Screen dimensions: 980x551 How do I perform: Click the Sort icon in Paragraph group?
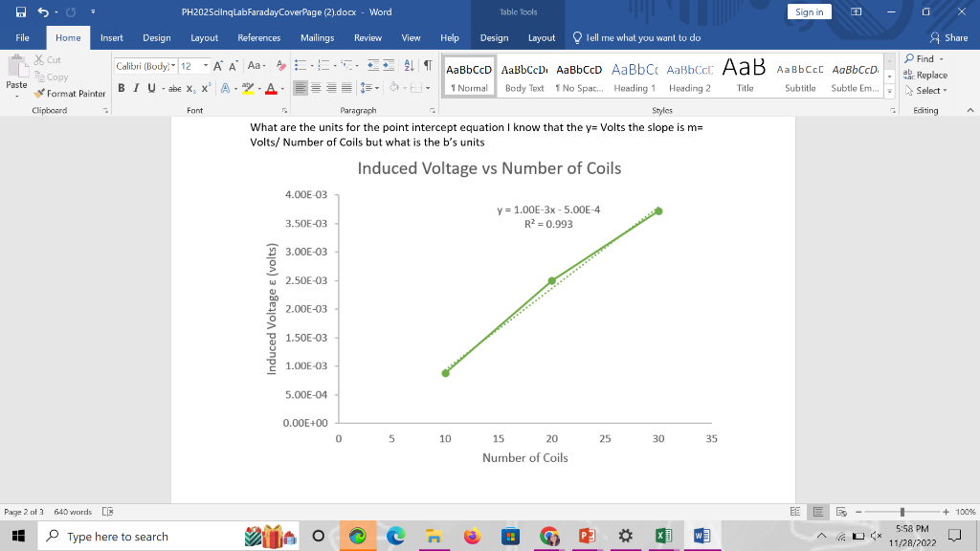(x=408, y=65)
